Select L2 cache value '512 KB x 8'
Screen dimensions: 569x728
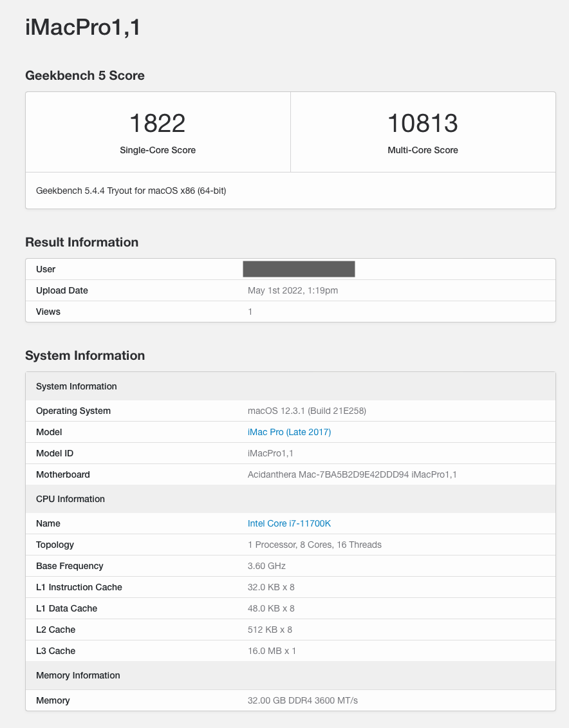[270, 630]
